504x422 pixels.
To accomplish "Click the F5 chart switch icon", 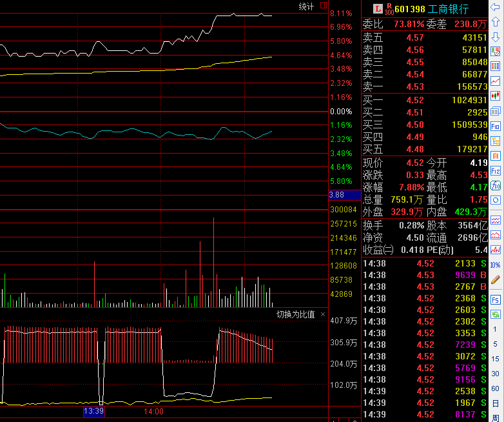I will (x=496, y=300).
